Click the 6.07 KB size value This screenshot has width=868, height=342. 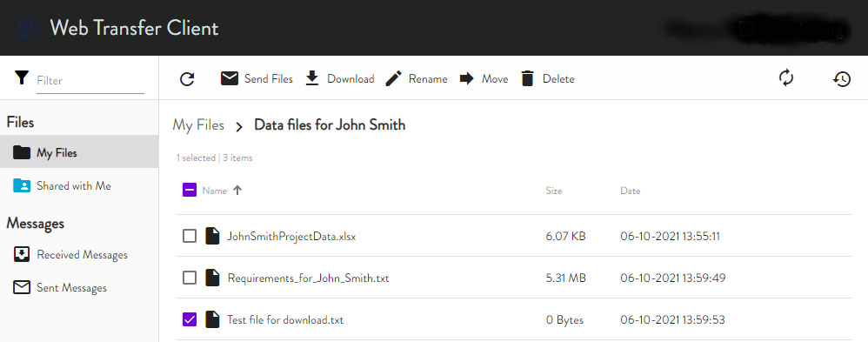(565, 236)
